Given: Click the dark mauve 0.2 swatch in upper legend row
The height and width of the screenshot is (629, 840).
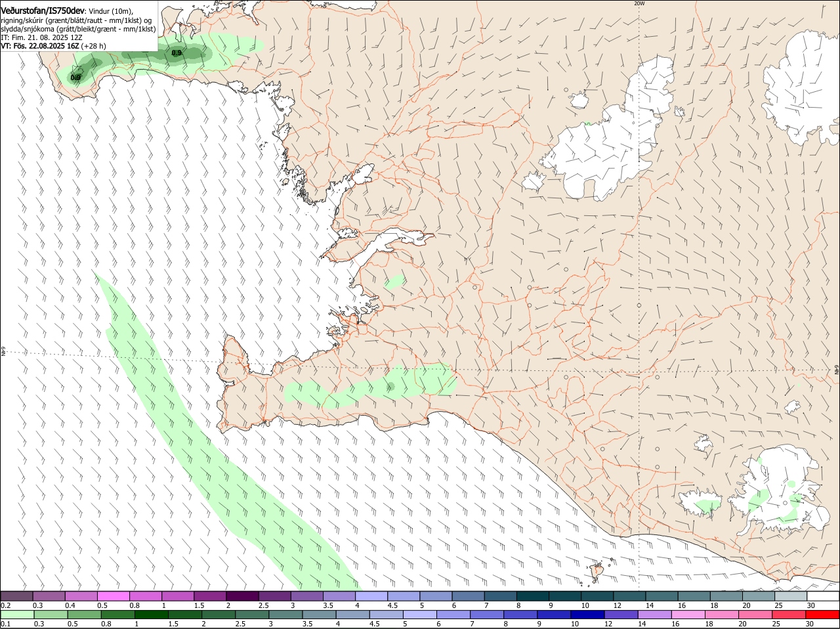Looking at the screenshot, I should point(16,596).
